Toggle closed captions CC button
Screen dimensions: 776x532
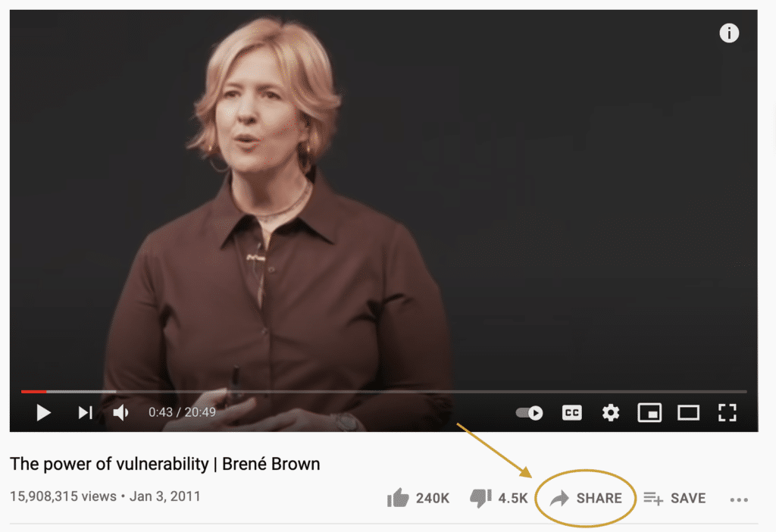tap(571, 412)
